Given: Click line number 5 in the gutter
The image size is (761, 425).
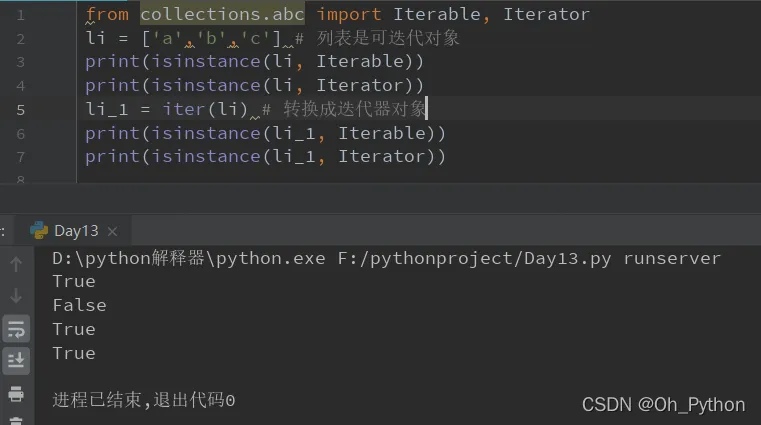Looking at the screenshot, I should [x=21, y=109].
